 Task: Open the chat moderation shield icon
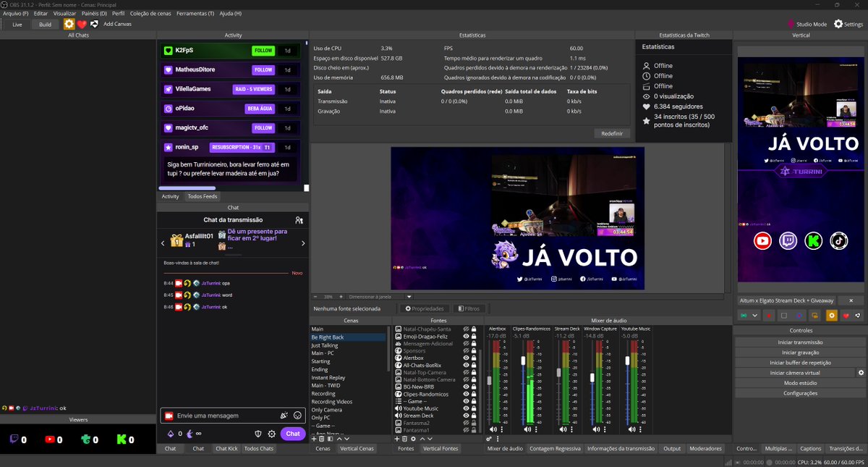258,433
